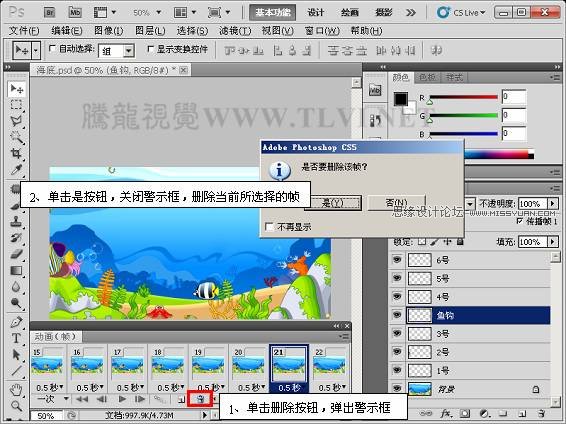Select the Path Selection tool
This screenshot has width=566, height=424.
click(16, 355)
